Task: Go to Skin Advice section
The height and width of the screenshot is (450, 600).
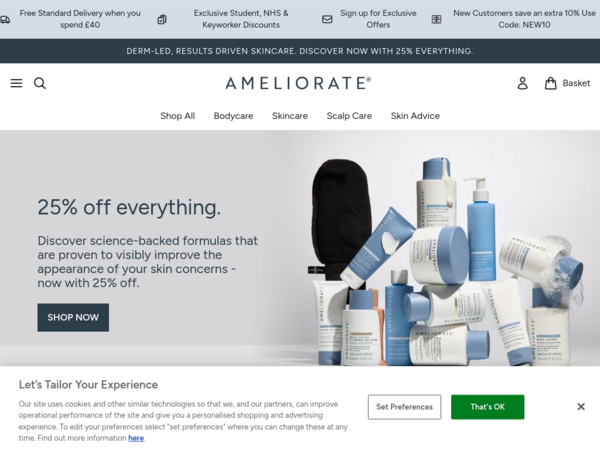Action: [415, 116]
